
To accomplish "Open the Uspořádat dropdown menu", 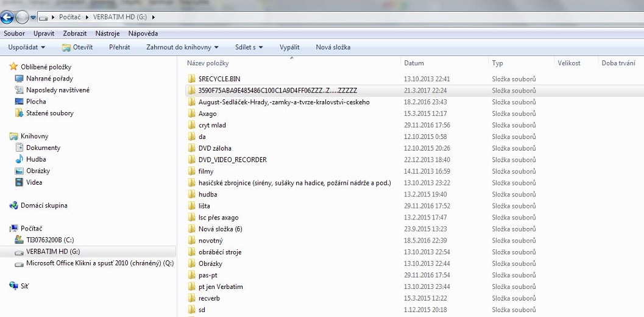I will [x=26, y=47].
